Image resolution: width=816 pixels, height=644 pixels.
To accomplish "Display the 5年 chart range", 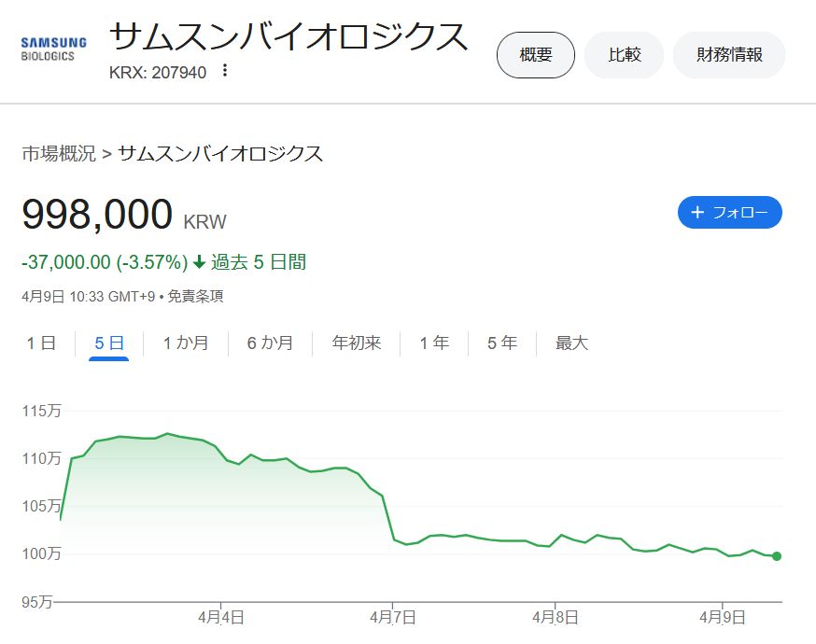I will click(x=502, y=343).
